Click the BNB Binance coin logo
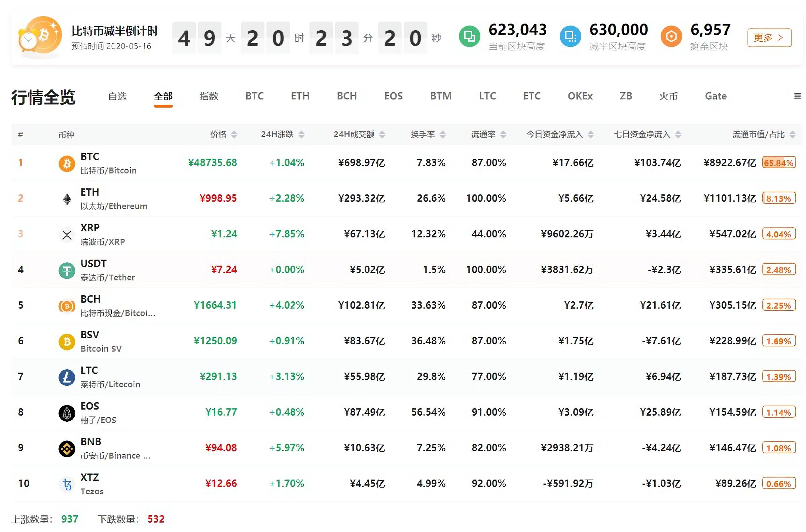806x532 pixels. (x=67, y=449)
